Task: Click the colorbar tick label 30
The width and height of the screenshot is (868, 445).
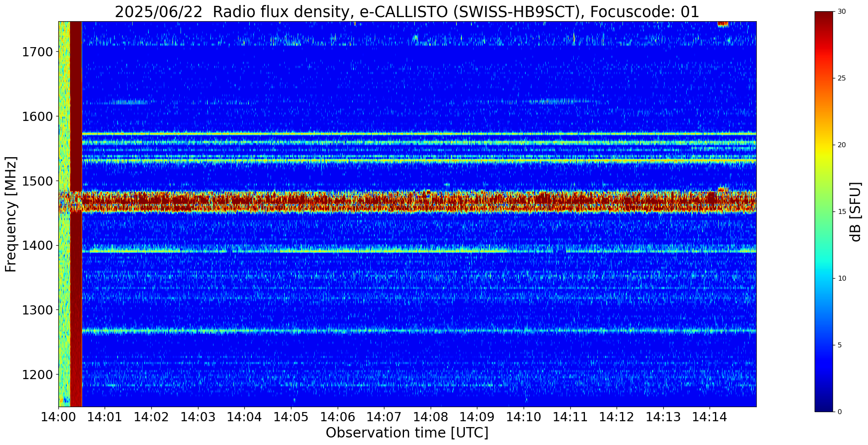Action: (842, 12)
